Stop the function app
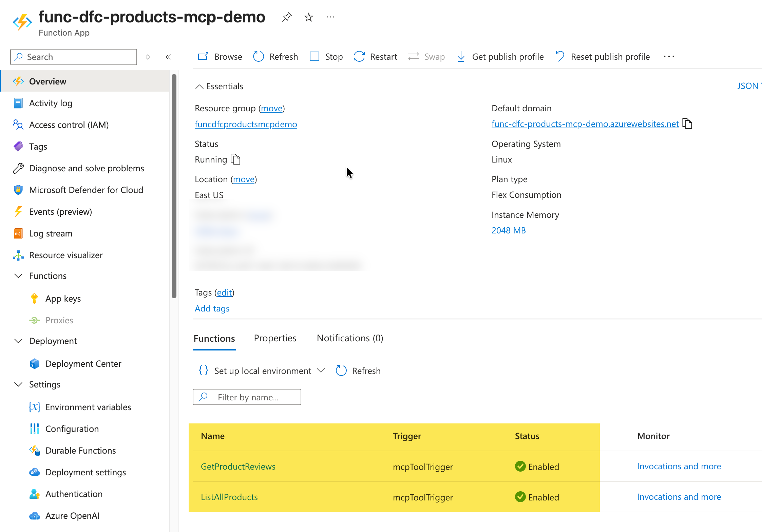Screen dimensions: 762x532 click(x=326, y=57)
